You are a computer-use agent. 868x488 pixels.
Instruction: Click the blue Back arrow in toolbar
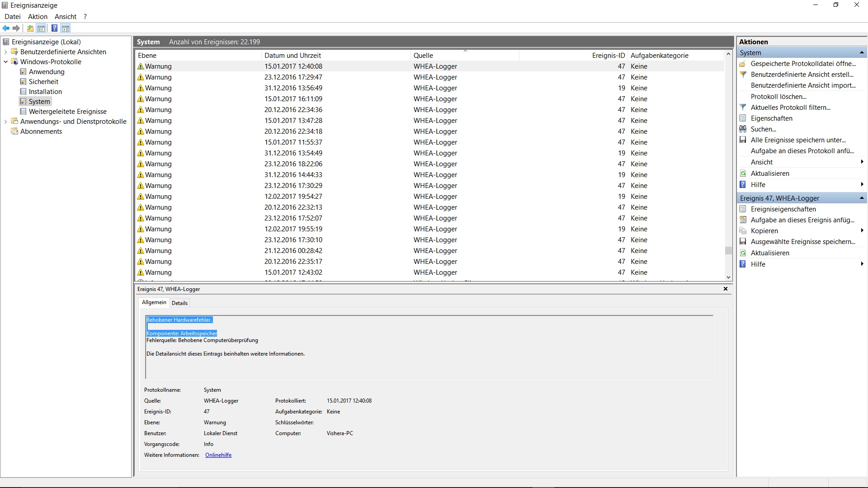click(x=6, y=28)
